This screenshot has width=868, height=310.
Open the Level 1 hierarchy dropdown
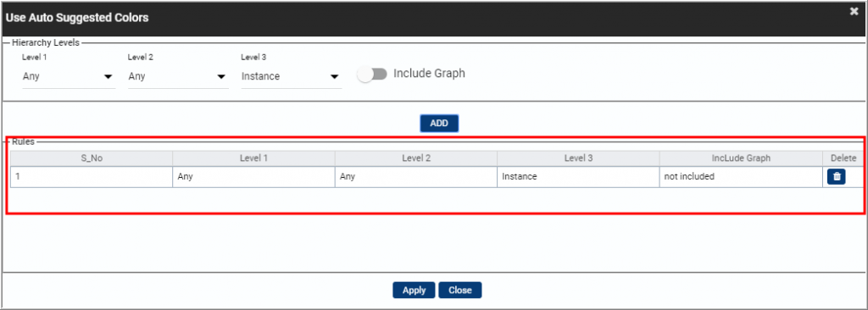[x=68, y=76]
